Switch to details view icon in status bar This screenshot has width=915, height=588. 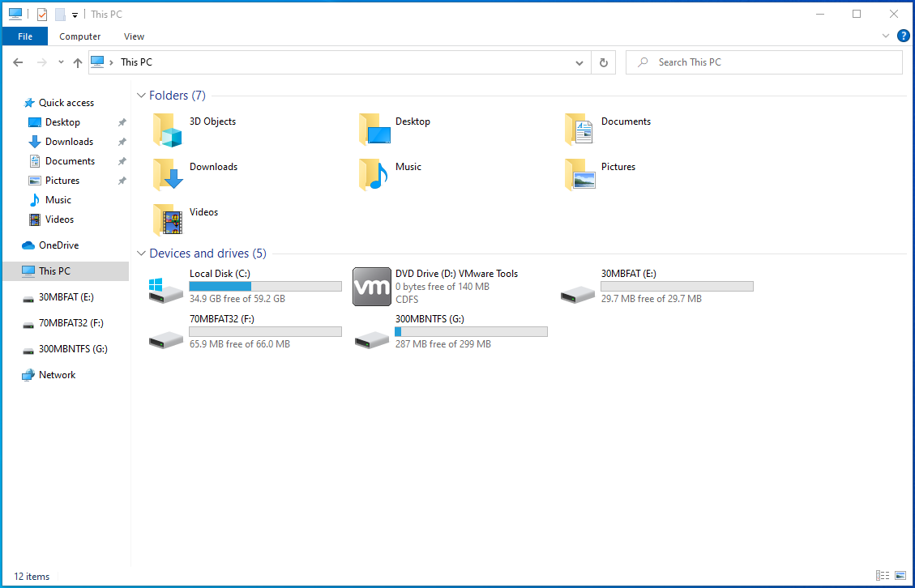[883, 576]
